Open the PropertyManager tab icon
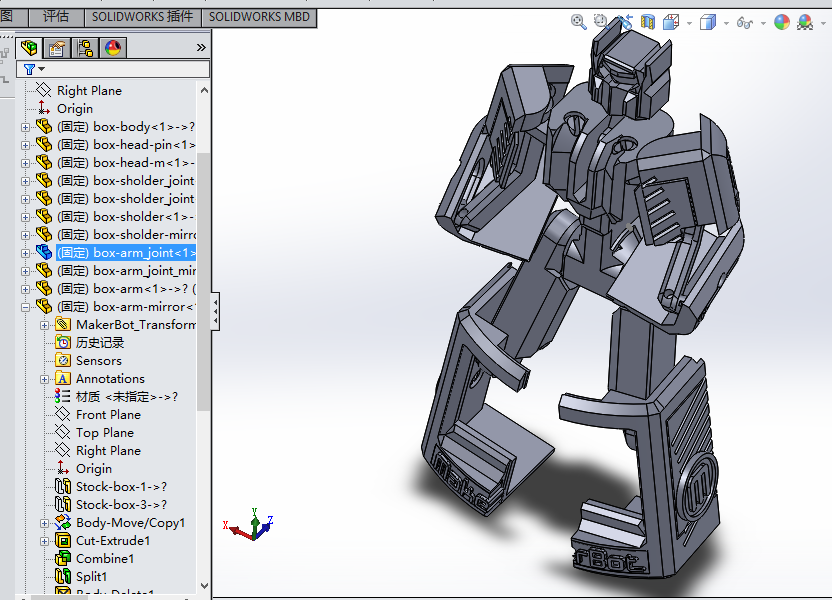 (x=57, y=47)
